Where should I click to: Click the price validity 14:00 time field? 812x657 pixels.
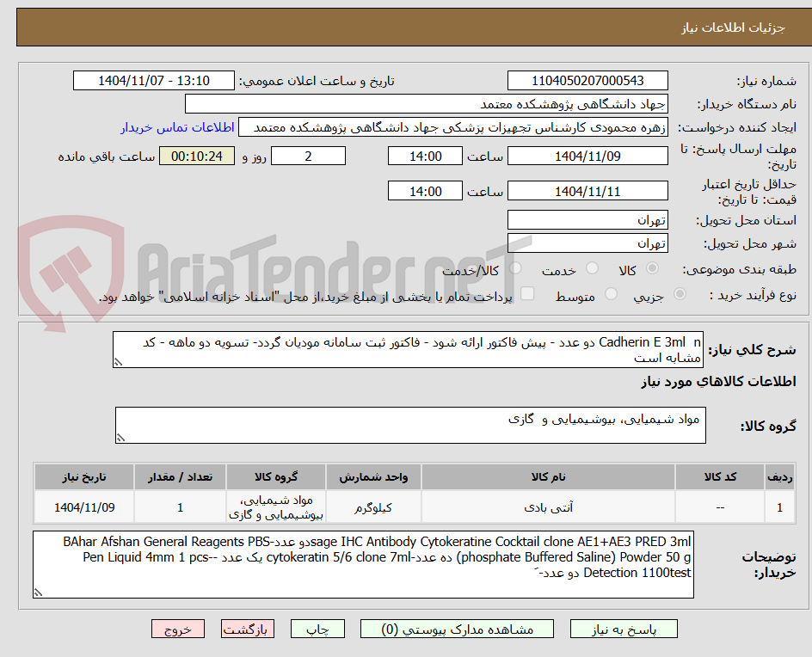point(425,191)
